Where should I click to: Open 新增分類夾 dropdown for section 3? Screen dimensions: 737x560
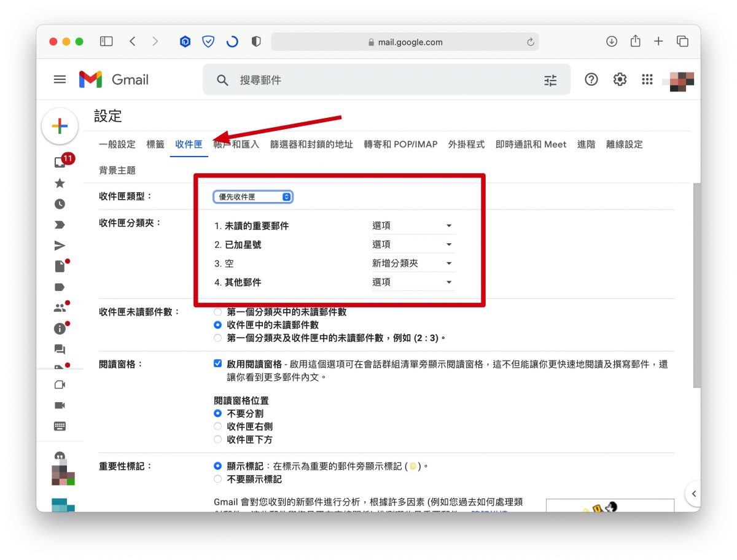[413, 263]
